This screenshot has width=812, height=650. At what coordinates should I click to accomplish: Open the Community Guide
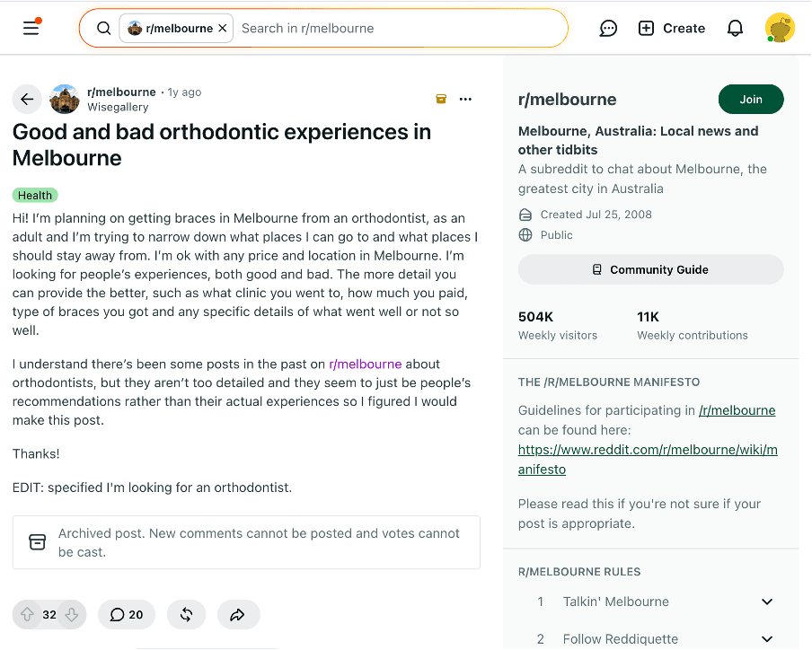650,269
